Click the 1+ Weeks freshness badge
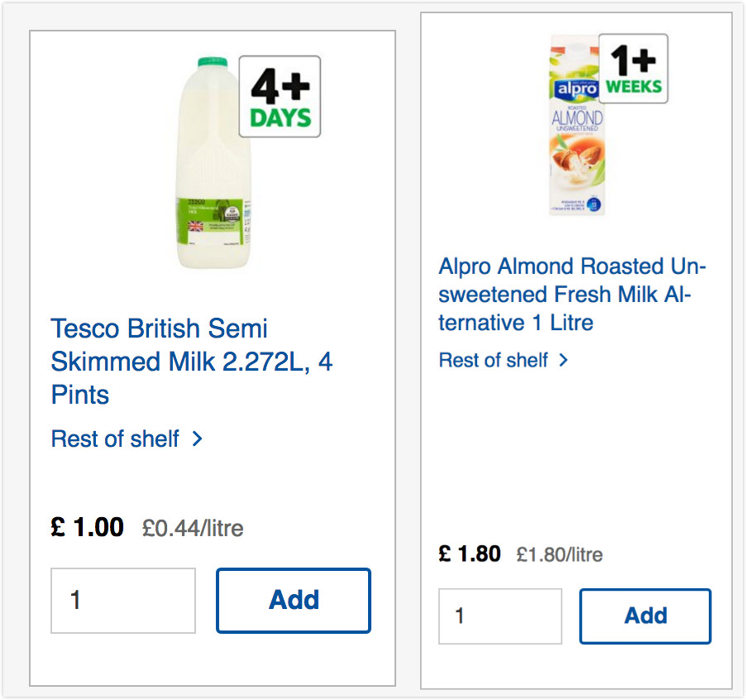Image resolution: width=746 pixels, height=700 pixels. tap(634, 69)
